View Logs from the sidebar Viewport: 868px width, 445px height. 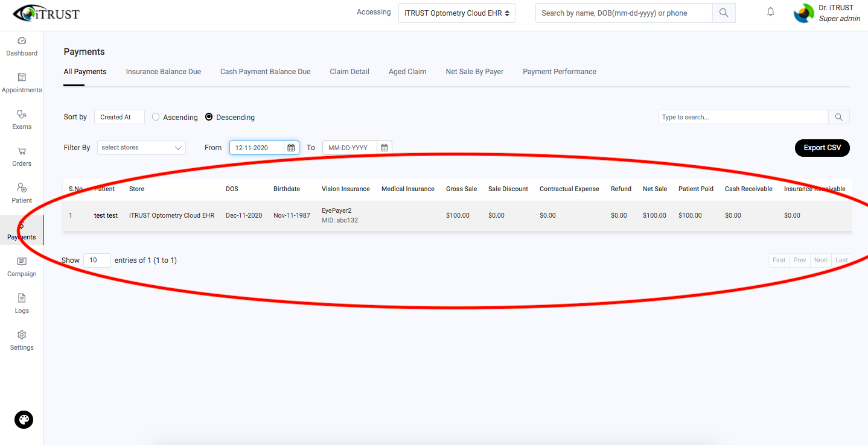click(22, 303)
